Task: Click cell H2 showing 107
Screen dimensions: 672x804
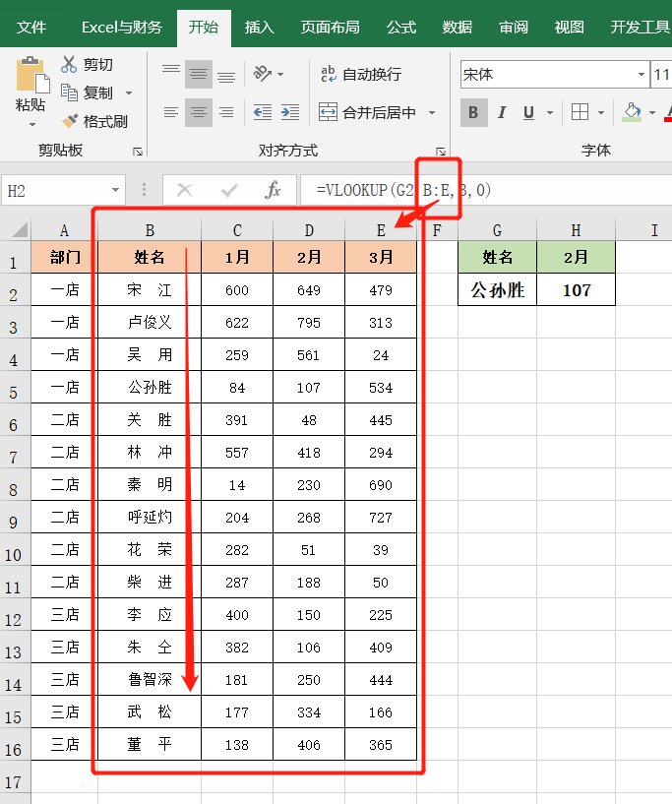Action: (x=577, y=289)
